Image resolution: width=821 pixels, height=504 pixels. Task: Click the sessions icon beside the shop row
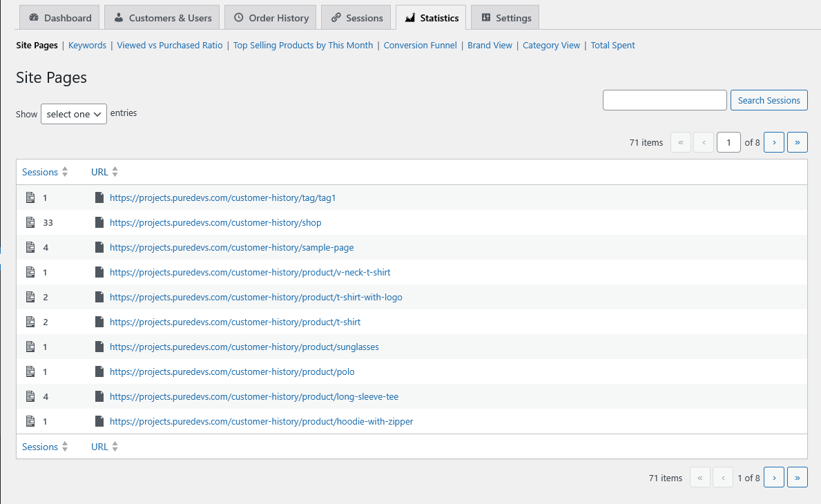(30, 222)
